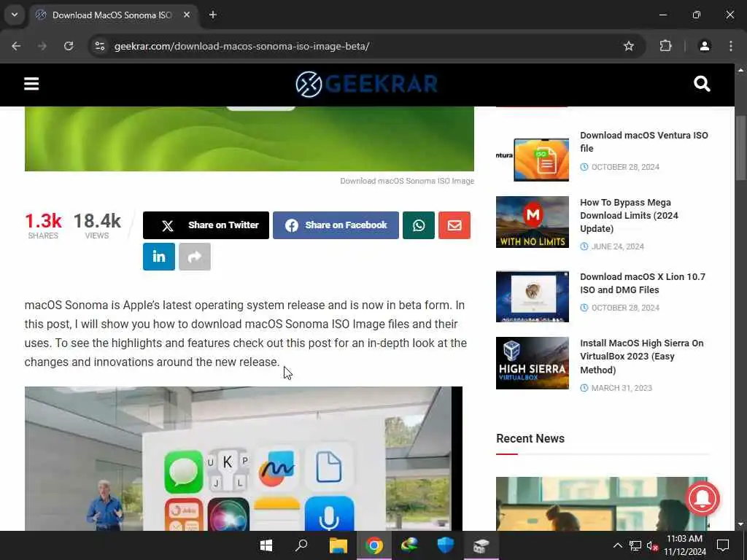Open the Windows Start menu
The width and height of the screenshot is (747, 560).
tap(266, 545)
